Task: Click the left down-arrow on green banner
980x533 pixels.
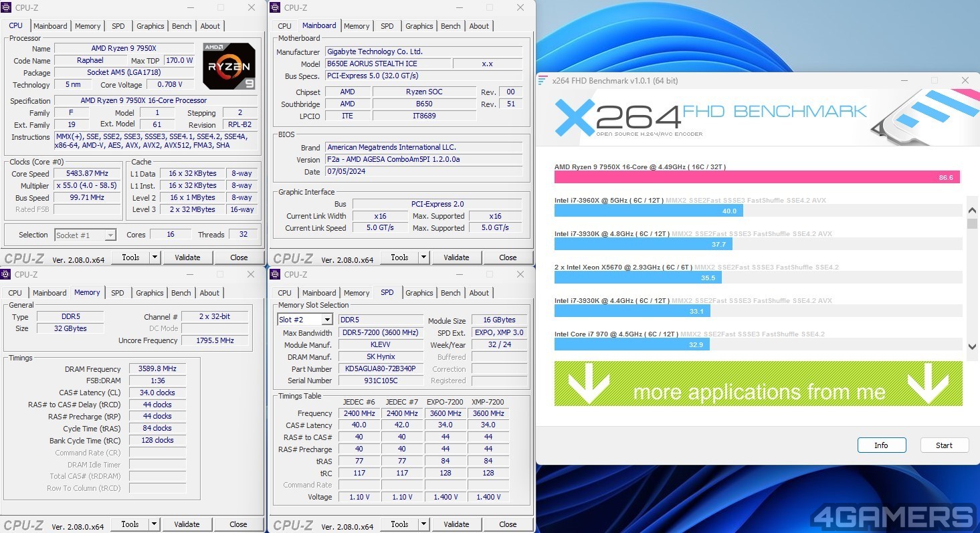Action: (x=589, y=385)
